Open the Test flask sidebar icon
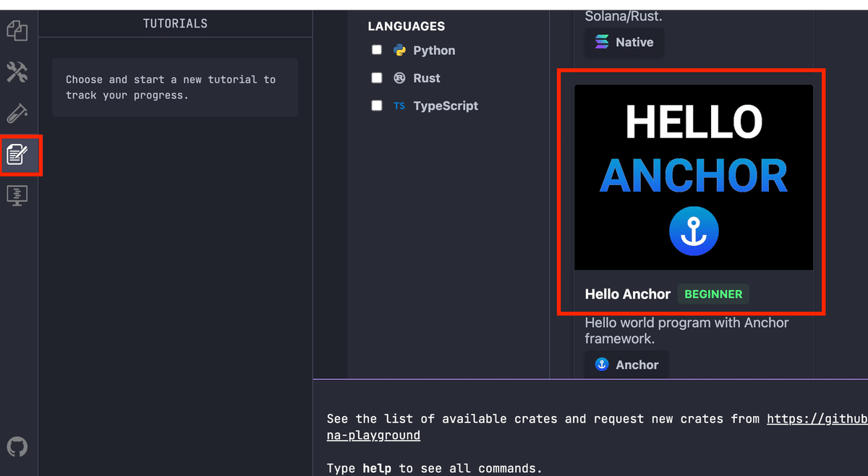 click(x=17, y=113)
